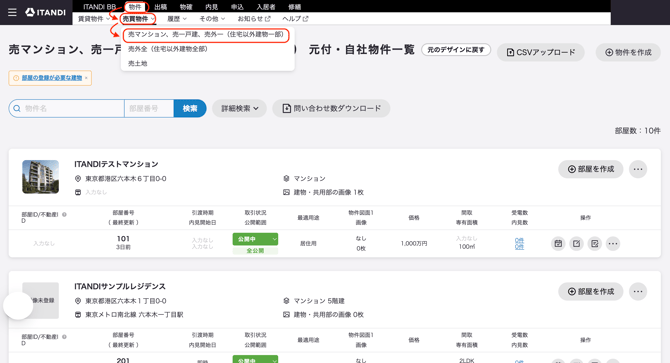Screen dimensions: 670x363
Task: Click the 居住用 cell for room 101
Action: click(308, 243)
